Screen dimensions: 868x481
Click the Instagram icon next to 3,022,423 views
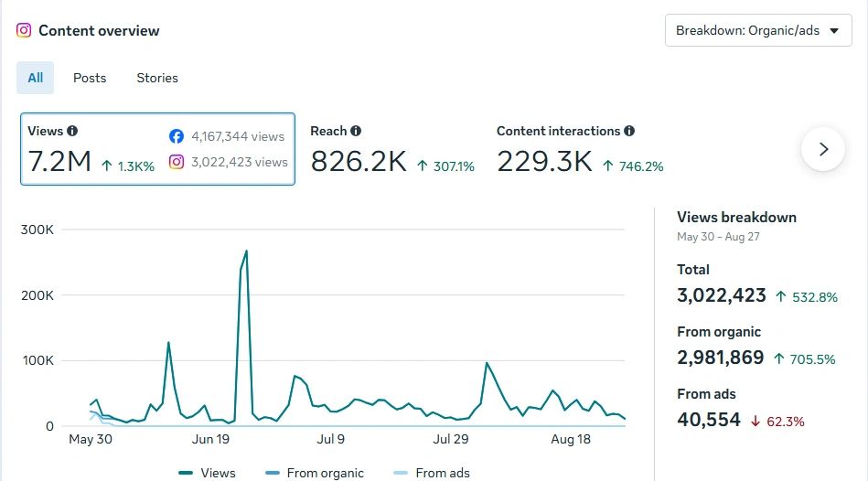[x=177, y=162]
